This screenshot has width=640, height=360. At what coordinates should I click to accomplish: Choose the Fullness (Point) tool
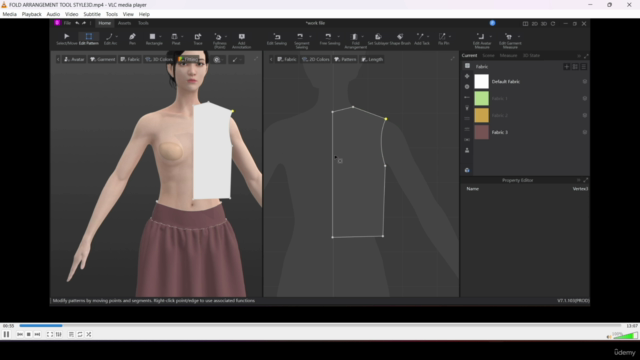click(219, 41)
